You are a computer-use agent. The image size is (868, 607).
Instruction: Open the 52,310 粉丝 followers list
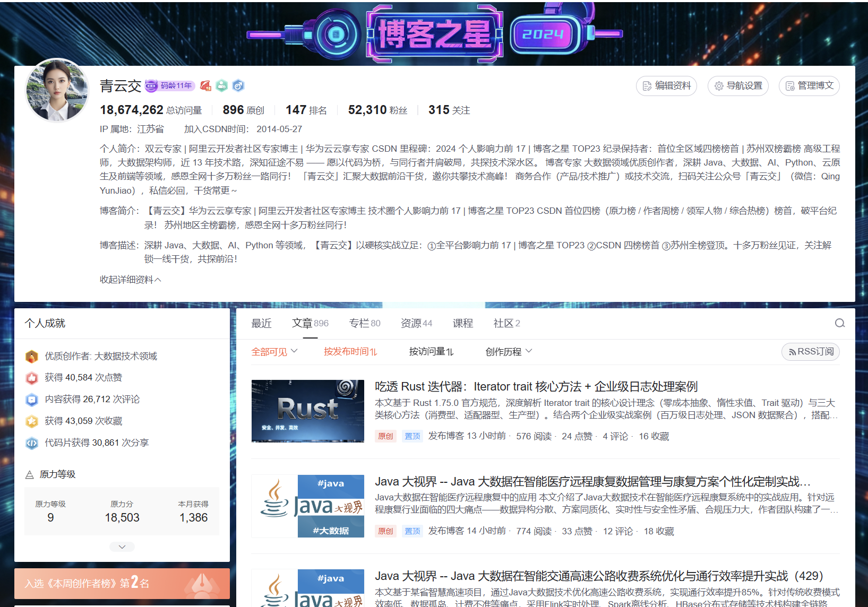point(377,110)
